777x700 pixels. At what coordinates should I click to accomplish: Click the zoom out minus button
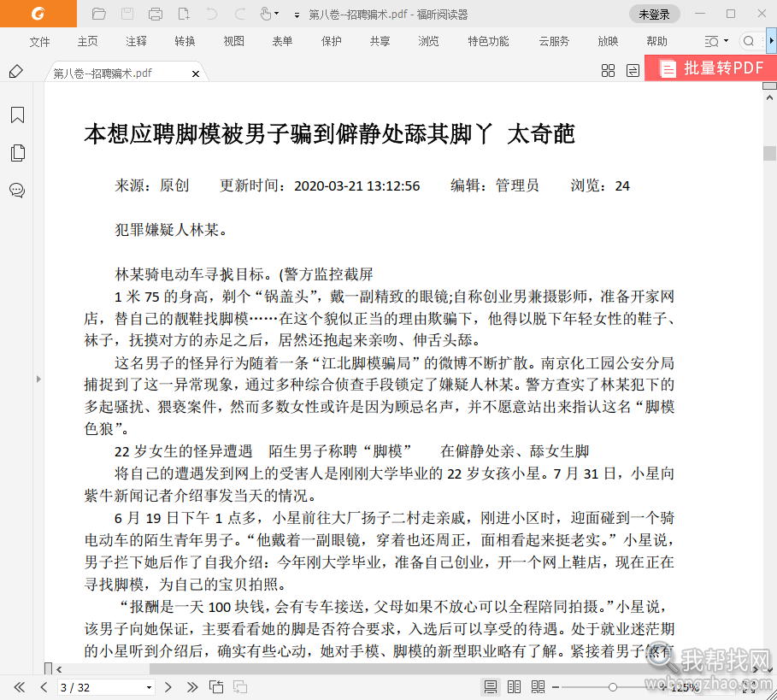click(x=556, y=687)
